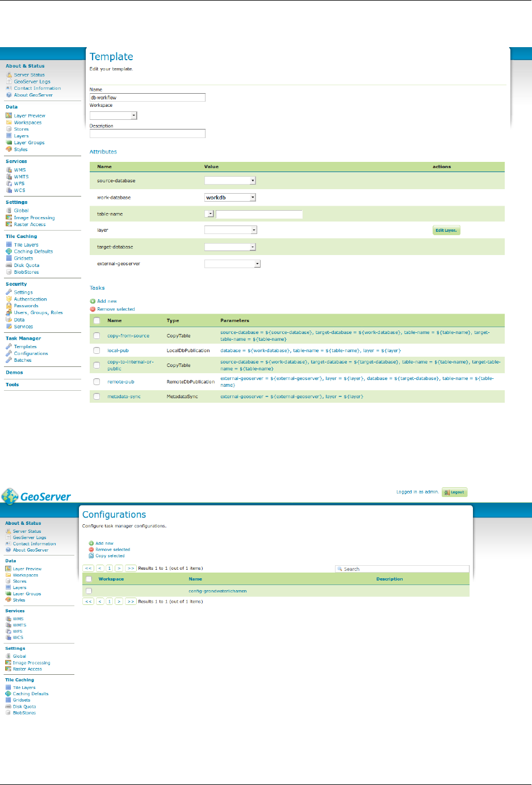Viewport: 532px width, 785px height.
Task: Open Configurations under Task Manager section
Action: click(31, 353)
